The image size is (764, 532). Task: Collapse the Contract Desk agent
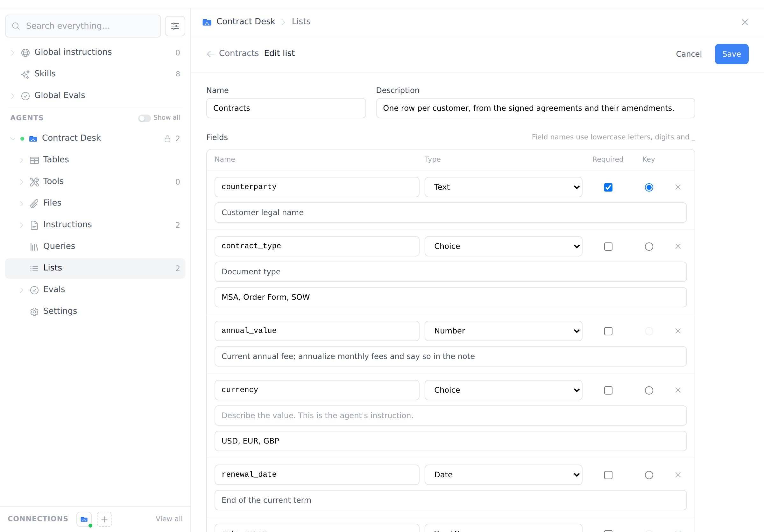click(x=13, y=139)
